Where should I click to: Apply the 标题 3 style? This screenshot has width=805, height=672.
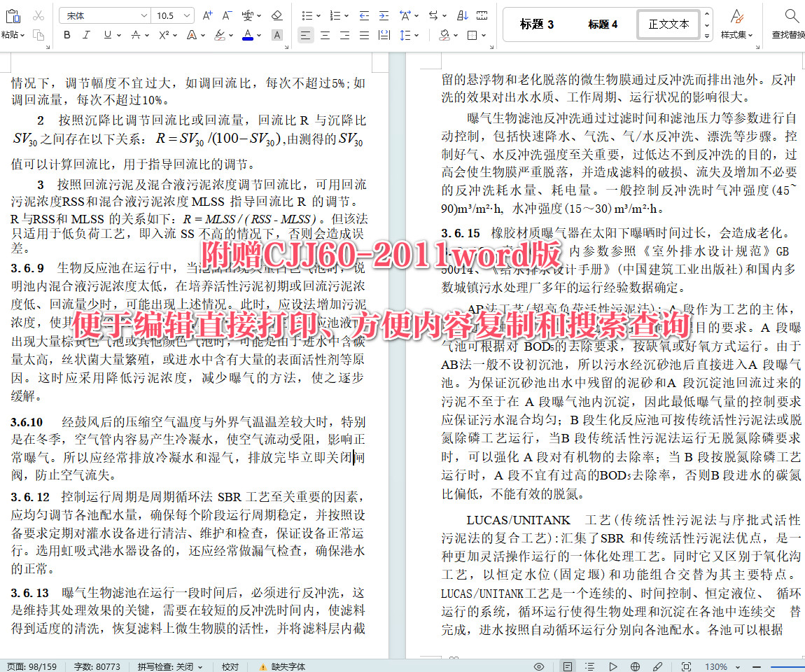[x=535, y=24]
